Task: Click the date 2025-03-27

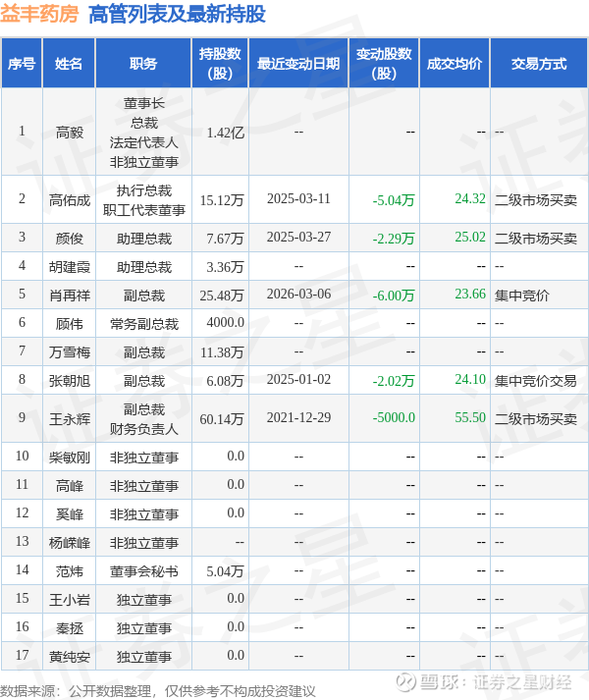Action: pos(298,237)
